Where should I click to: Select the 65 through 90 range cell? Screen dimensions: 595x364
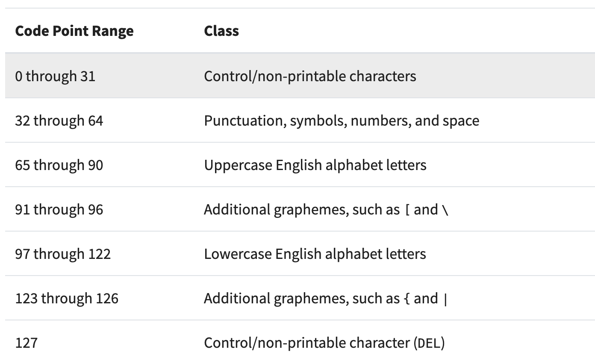[59, 165]
